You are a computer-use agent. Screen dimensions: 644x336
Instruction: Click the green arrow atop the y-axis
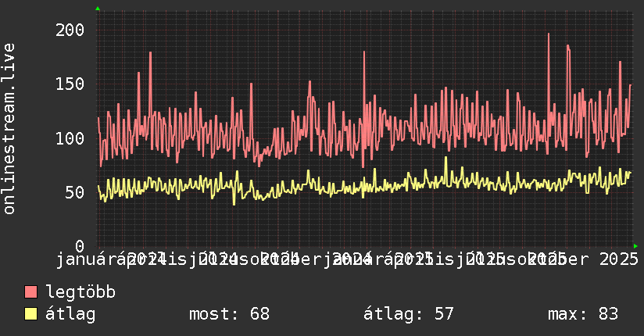pyautogui.click(x=98, y=9)
